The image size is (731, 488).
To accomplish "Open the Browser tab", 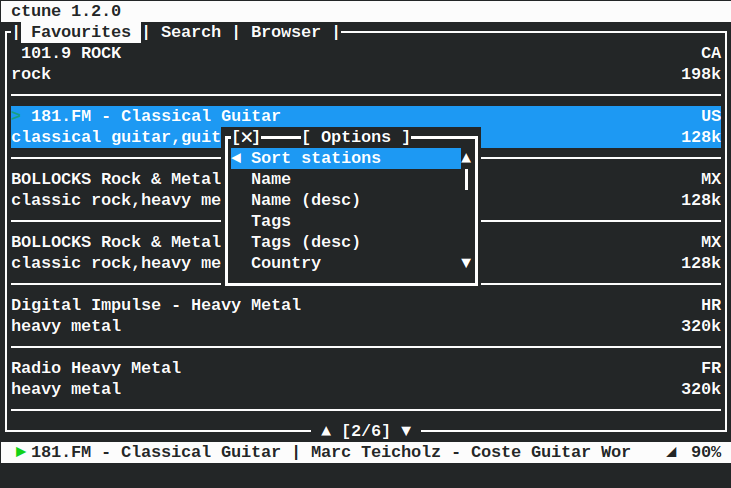I will pyautogui.click(x=286, y=32).
